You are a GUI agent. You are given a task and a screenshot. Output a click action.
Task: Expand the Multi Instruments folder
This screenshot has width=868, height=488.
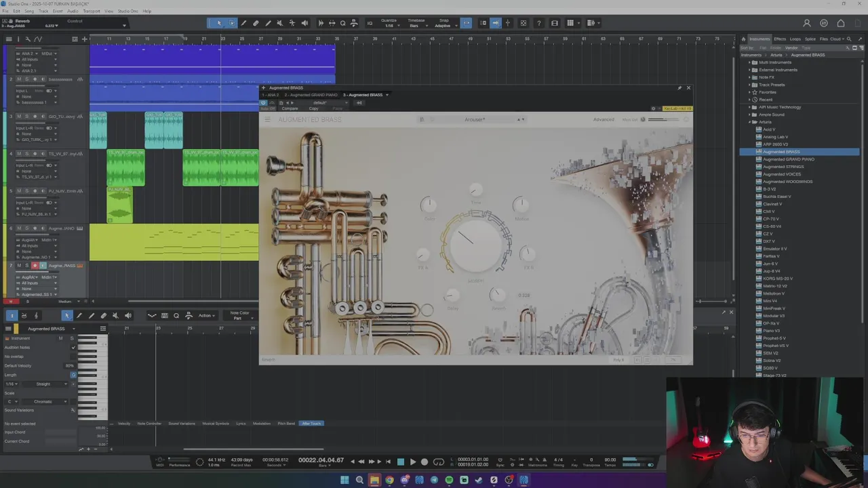coord(750,62)
